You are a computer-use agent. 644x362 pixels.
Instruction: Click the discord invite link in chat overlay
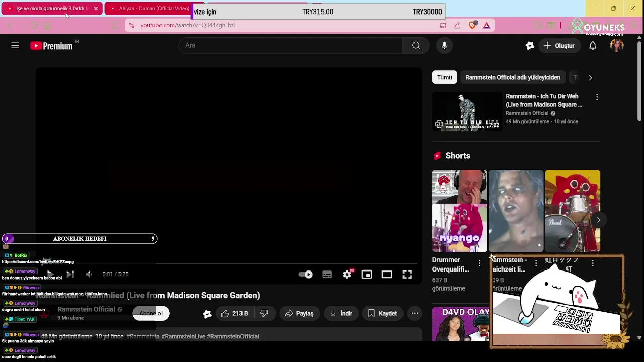point(38,262)
